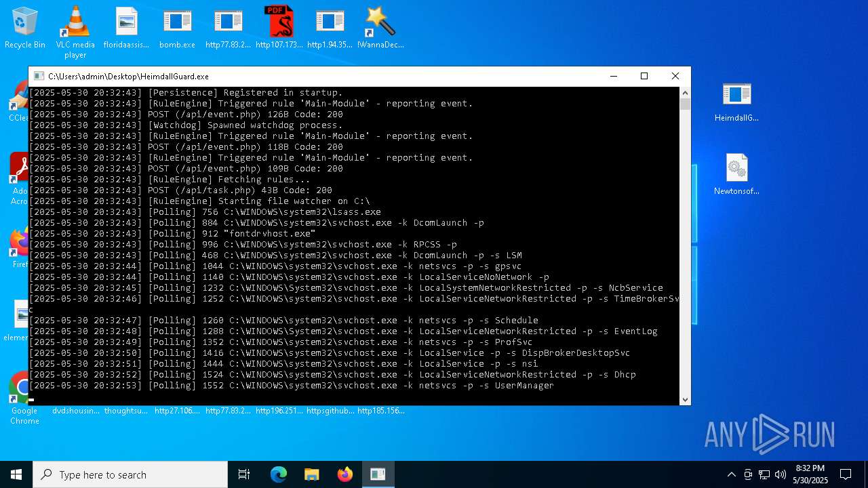The height and width of the screenshot is (488, 868).
Task: Launch Microsoft Edge from taskbar
Action: (x=279, y=474)
